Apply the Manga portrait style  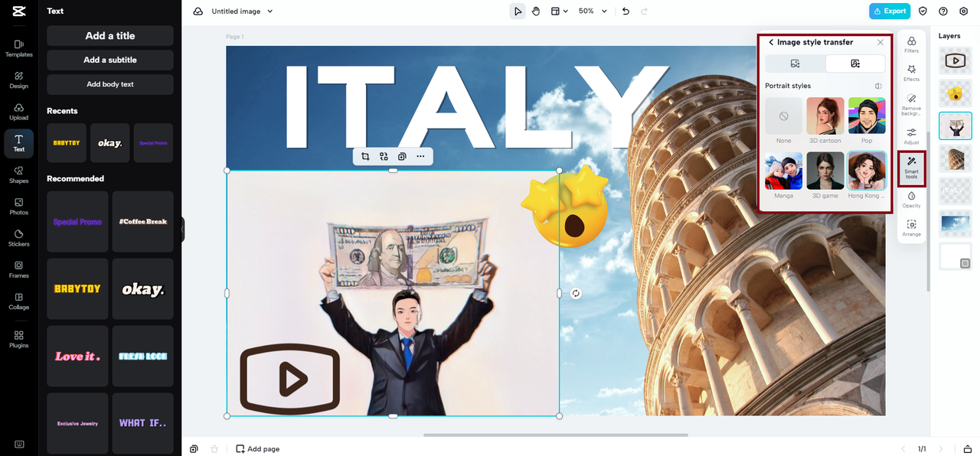tap(784, 171)
